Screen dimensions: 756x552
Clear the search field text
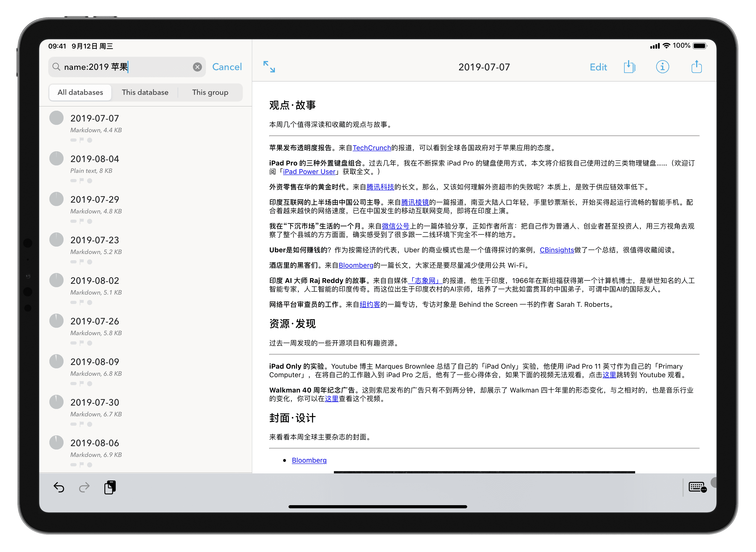[x=197, y=67]
